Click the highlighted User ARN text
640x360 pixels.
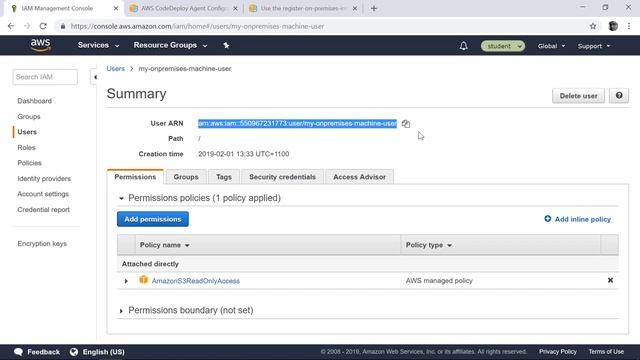(297, 123)
